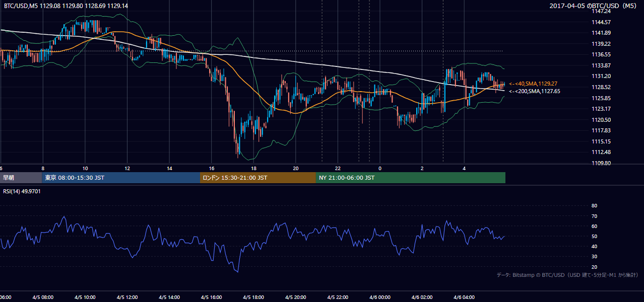The image size is (644, 302).
Task: Click the RSI axis level 30
Action: tap(594, 256)
